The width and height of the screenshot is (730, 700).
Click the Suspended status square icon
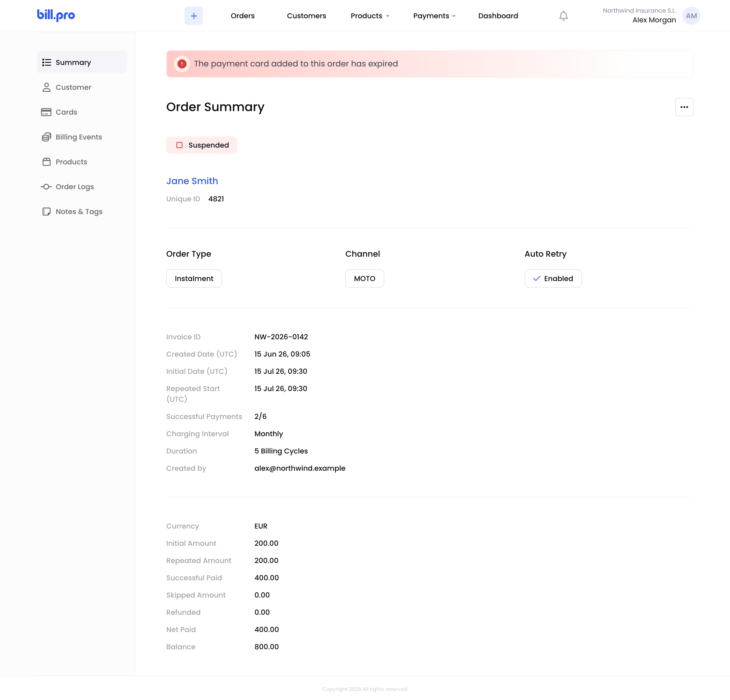click(x=179, y=145)
